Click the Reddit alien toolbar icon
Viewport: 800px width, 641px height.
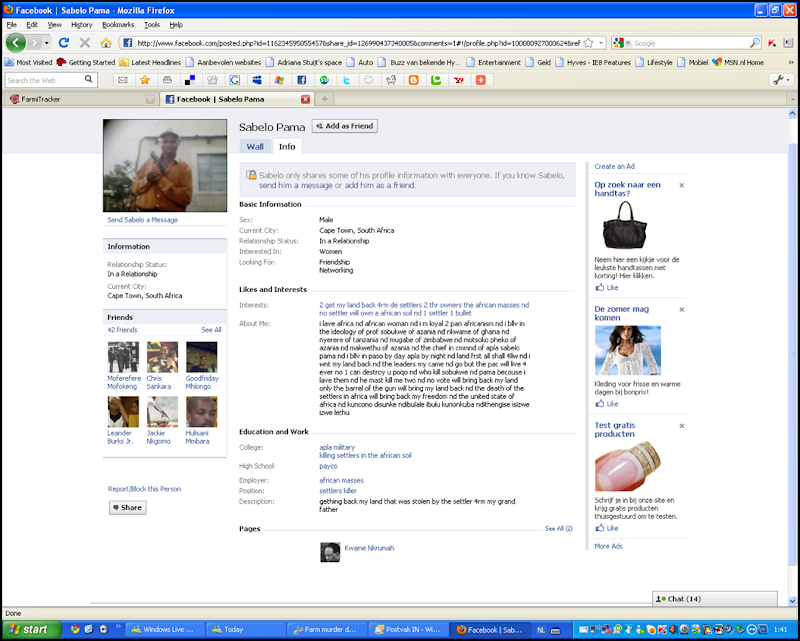[391, 80]
